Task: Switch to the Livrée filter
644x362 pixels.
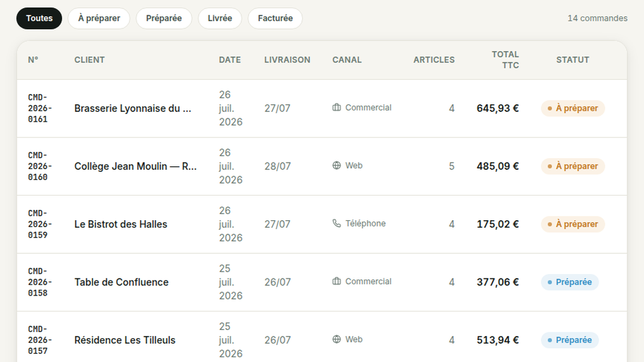Action: click(x=220, y=18)
